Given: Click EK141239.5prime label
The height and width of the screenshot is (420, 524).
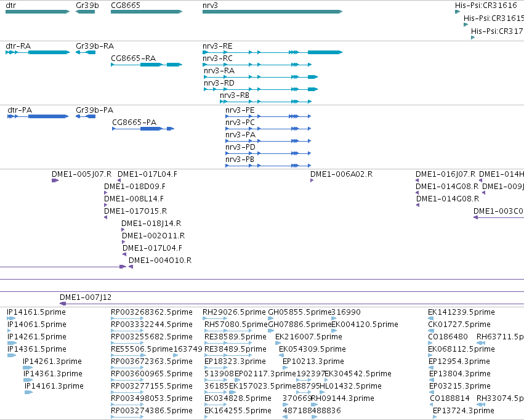Looking at the screenshot, I should [462, 312].
